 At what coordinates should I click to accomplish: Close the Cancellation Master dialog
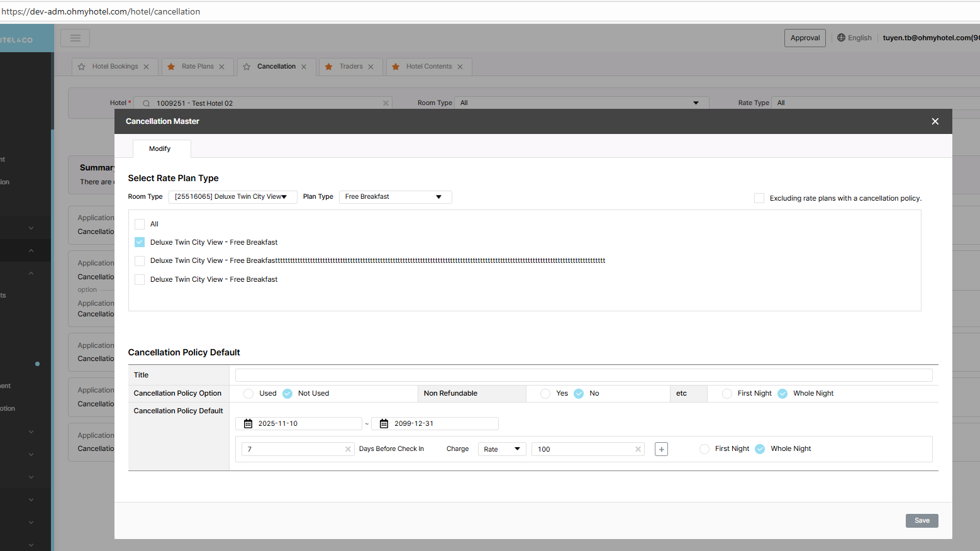click(935, 121)
